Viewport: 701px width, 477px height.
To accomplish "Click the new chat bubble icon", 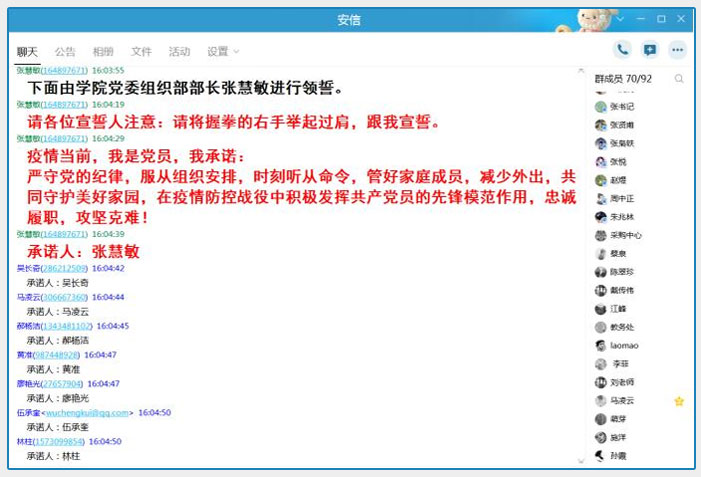I will pyautogui.click(x=650, y=50).
